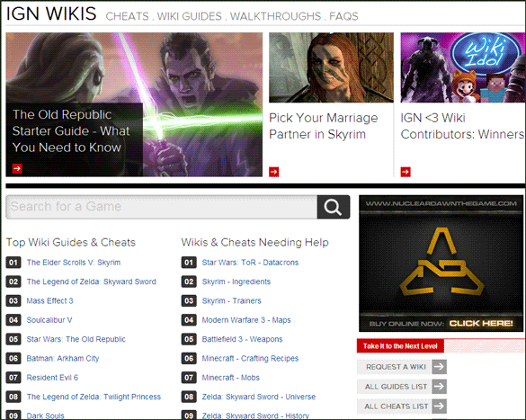526x420 pixels.
Task: Open Soulcalibur V wiki guide
Action: tap(49, 320)
